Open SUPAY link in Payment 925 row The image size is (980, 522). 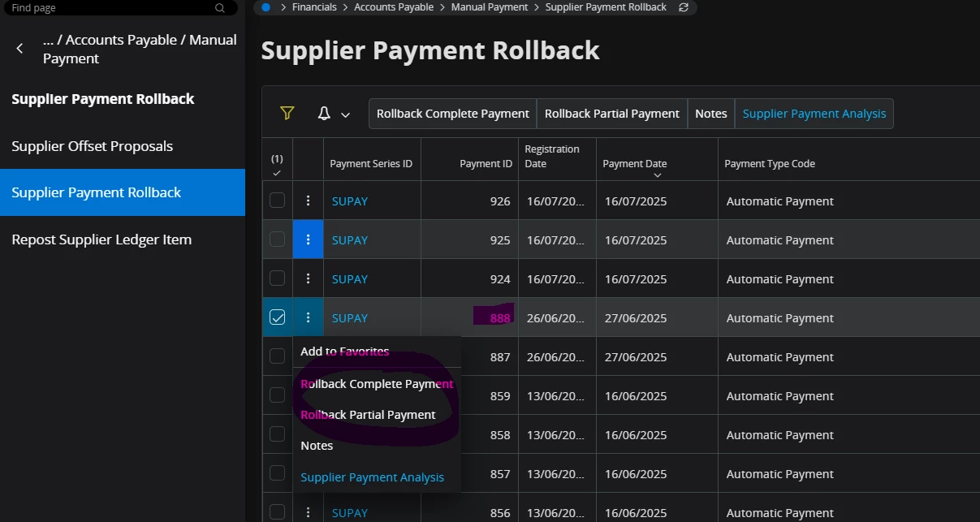point(350,240)
